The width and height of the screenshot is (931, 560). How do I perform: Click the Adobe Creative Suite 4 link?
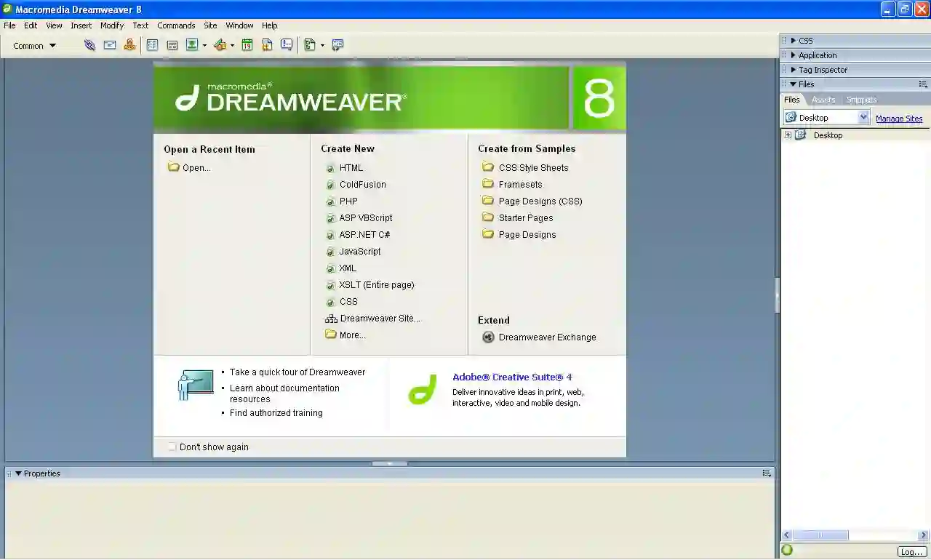coord(512,377)
